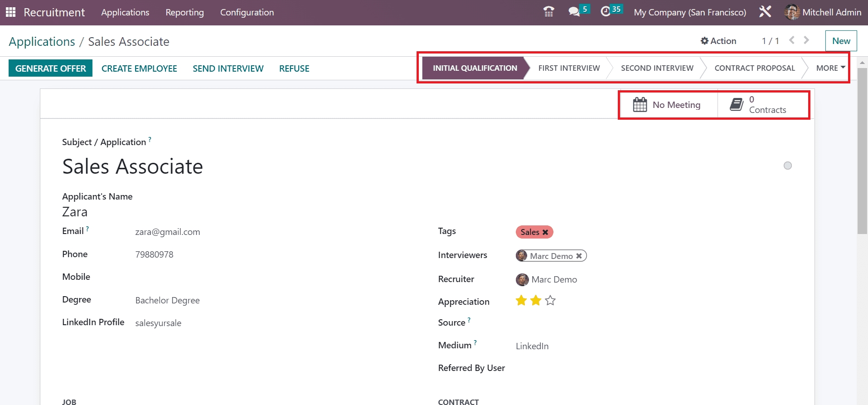Click the Generate Offer button

tap(50, 68)
